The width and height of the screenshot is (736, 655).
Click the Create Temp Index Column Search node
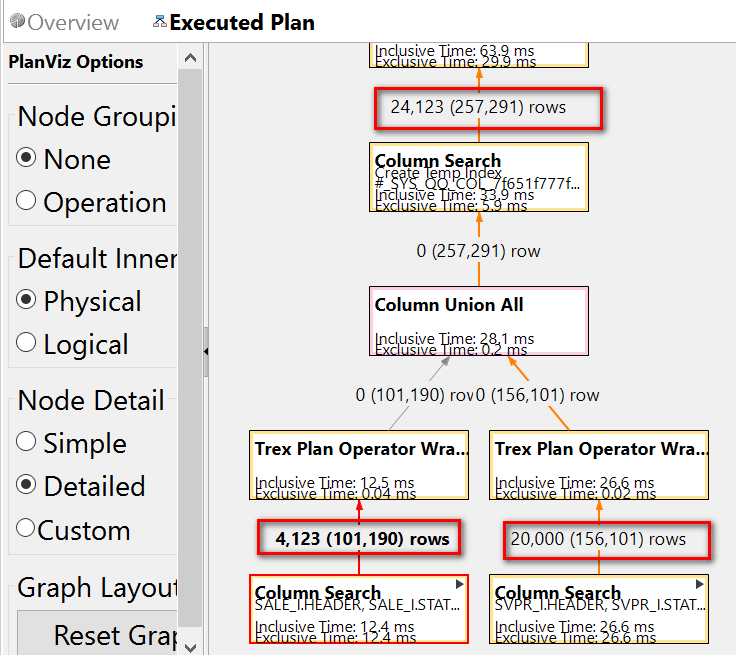coord(479,177)
